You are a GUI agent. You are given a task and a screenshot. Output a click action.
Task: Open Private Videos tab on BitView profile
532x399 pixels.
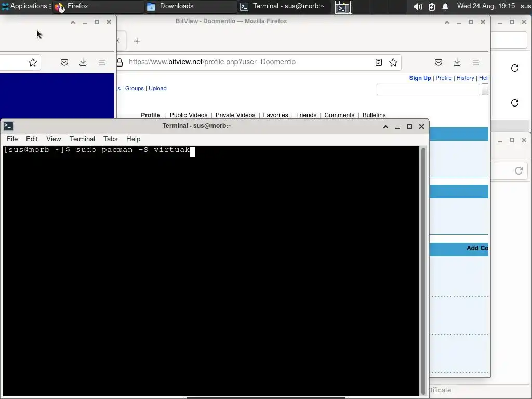pos(235,115)
